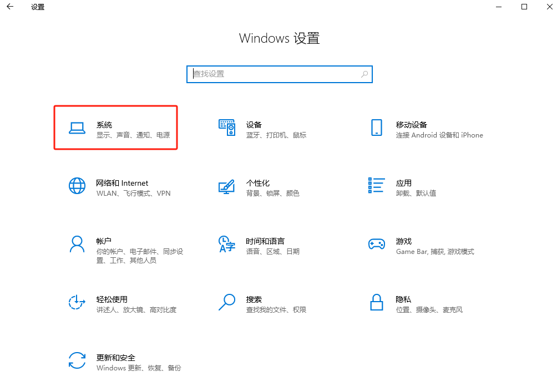Click the description 背景、锁屏、颜色
Image resolution: width=557 pixels, height=392 pixels.
point(273,194)
